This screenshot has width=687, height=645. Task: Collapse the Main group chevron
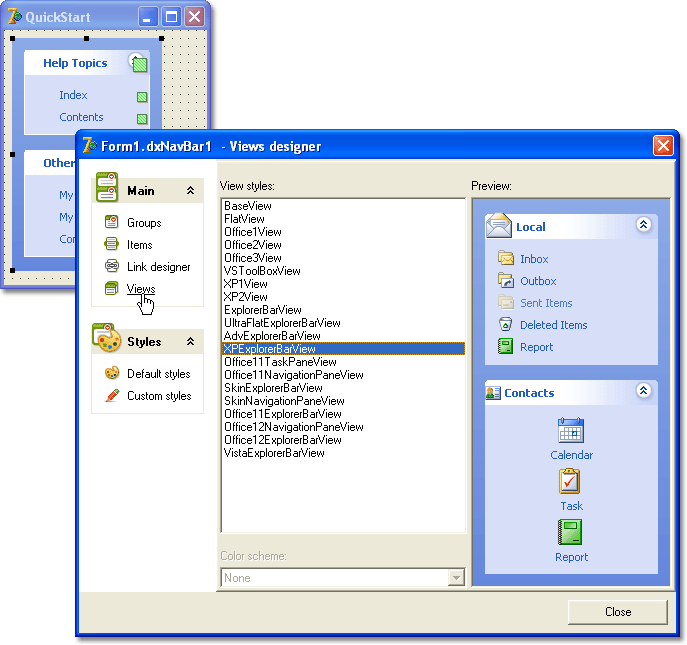pos(190,191)
